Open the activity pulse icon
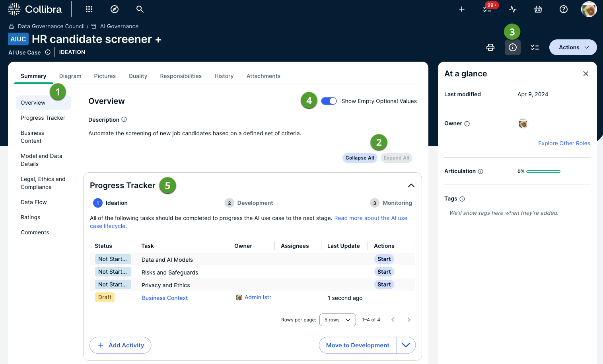The width and height of the screenshot is (603, 364). tap(513, 9)
